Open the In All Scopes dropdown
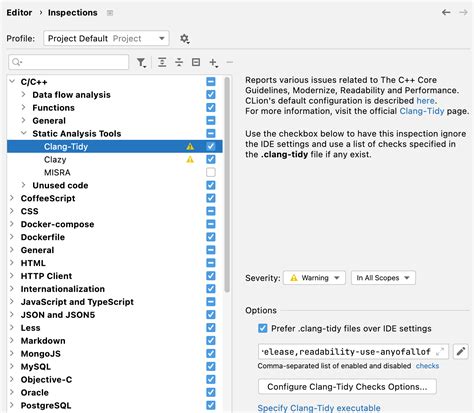Image resolution: width=474 pixels, height=413 pixels. pyautogui.click(x=383, y=278)
